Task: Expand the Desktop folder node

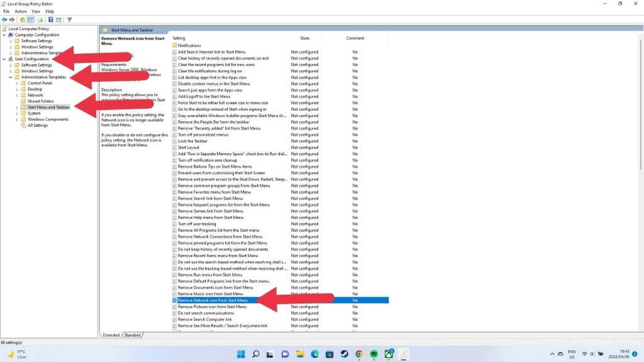Action: point(17,89)
